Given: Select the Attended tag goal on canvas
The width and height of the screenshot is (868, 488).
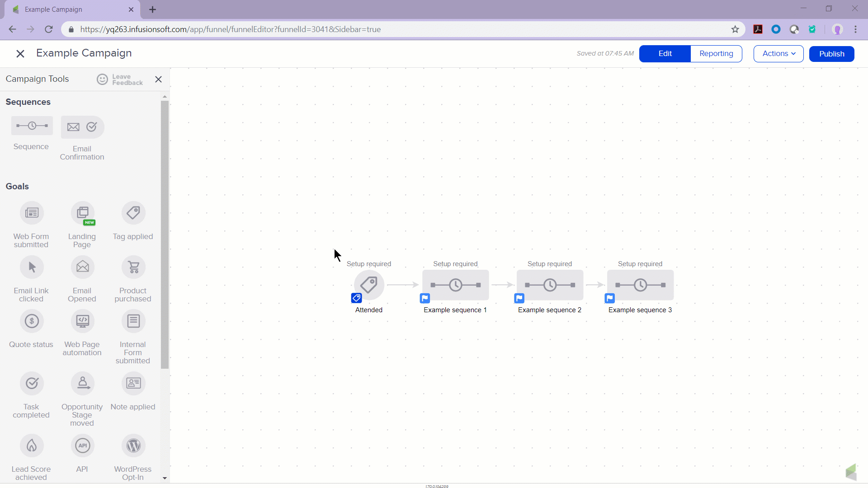Looking at the screenshot, I should click(x=369, y=285).
